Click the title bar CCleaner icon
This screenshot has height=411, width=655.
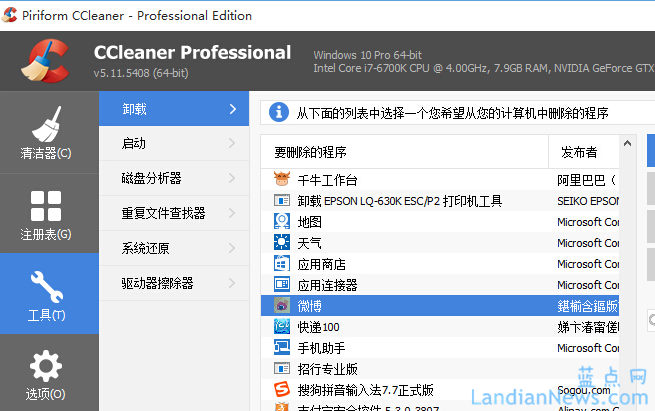tap(9, 15)
